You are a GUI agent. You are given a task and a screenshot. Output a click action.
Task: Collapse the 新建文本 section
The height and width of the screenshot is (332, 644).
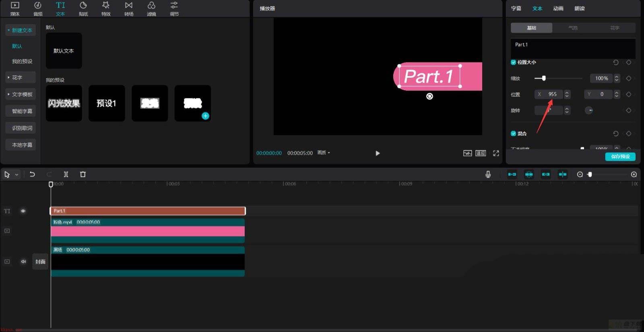tap(21, 30)
